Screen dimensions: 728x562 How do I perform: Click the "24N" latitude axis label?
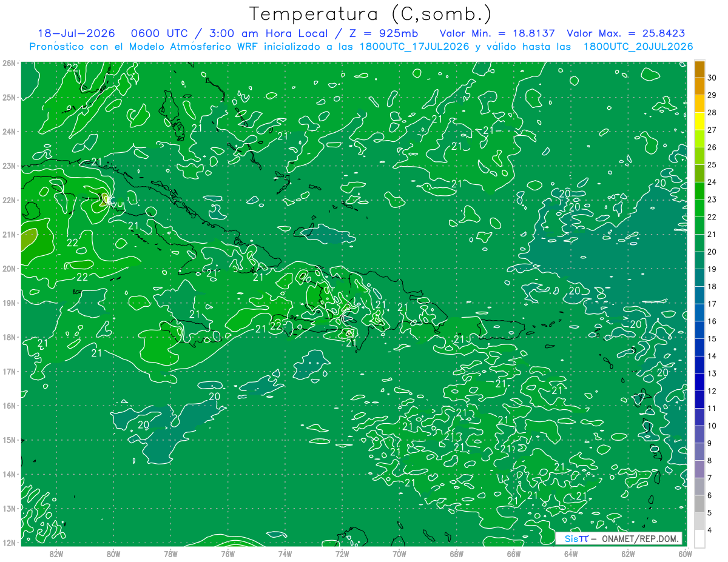coord(9,132)
